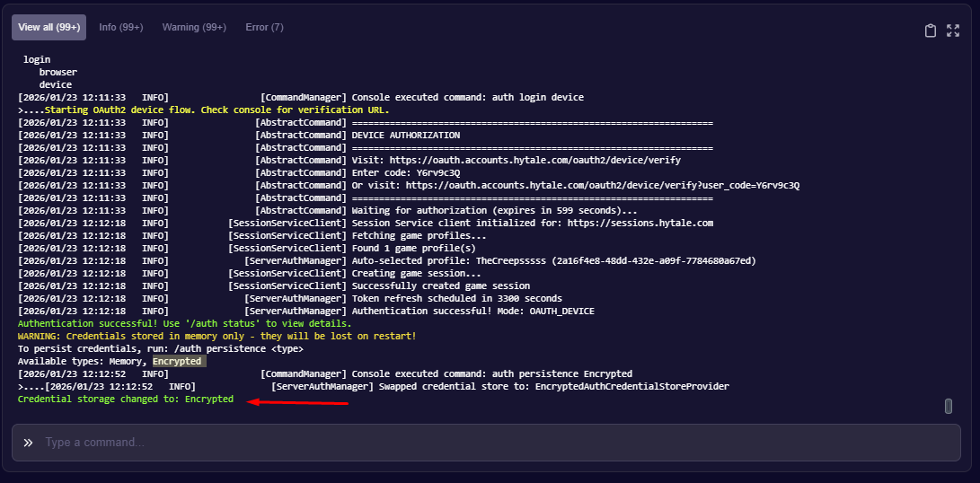
Task: Click the TheCreepsssss profile name
Action: point(510,260)
